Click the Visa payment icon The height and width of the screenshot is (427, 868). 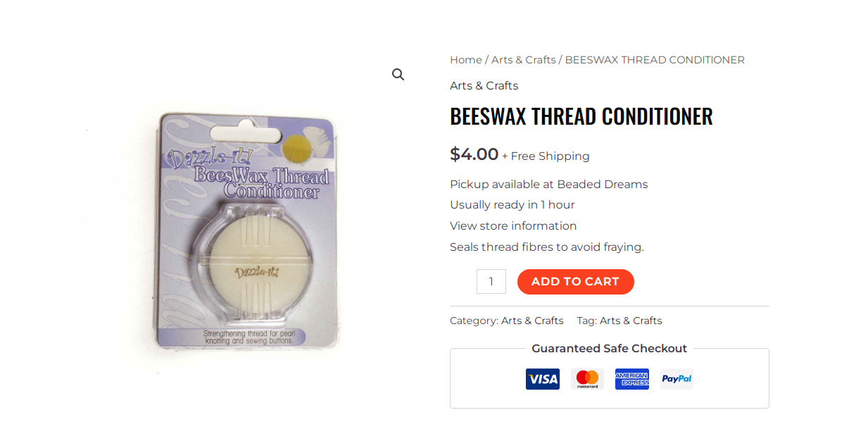click(x=543, y=379)
